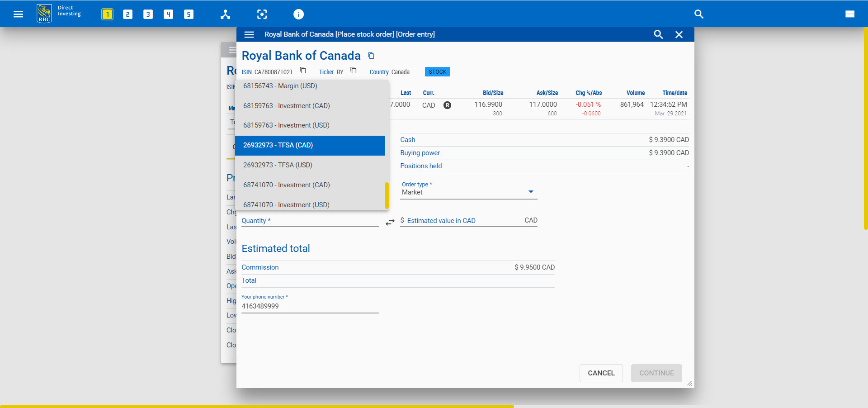This screenshot has width=868, height=408.
Task: Select the 26932973 - TFSA (CAD) account
Action: pyautogui.click(x=310, y=145)
